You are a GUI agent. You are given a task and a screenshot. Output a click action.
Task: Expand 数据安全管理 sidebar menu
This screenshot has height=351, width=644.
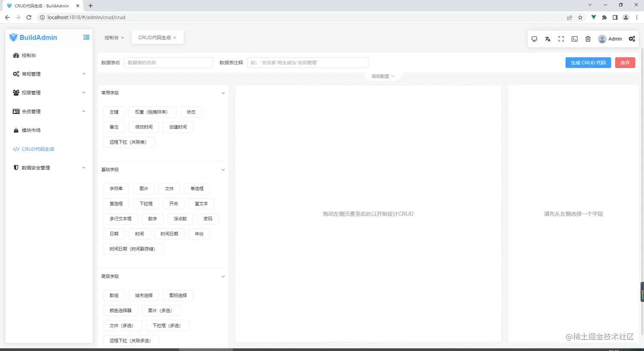[x=49, y=168]
